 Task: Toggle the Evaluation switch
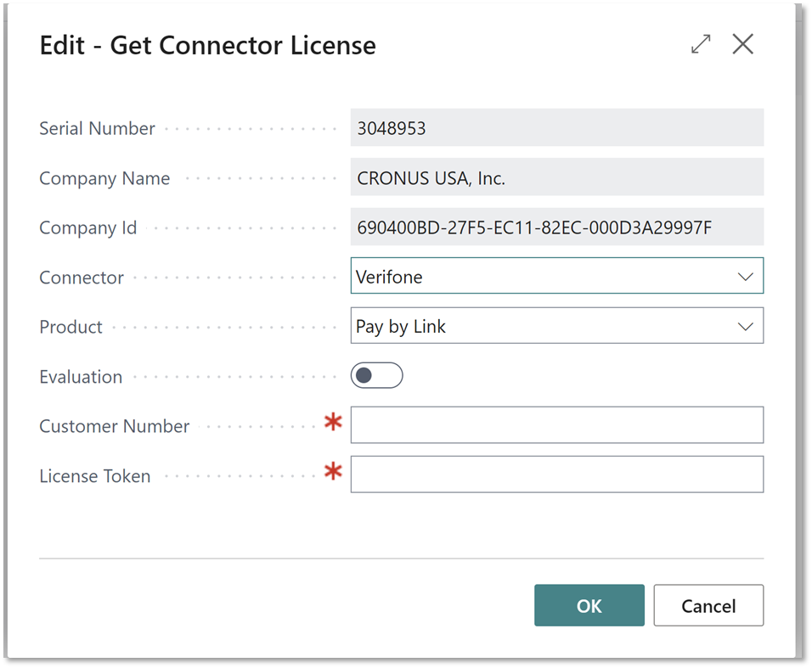(376, 376)
